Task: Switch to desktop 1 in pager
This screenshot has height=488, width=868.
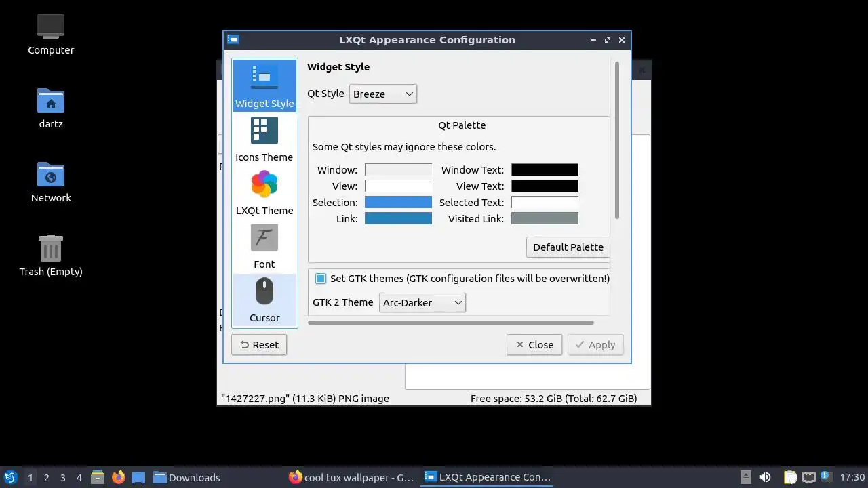Action: tap(30, 477)
